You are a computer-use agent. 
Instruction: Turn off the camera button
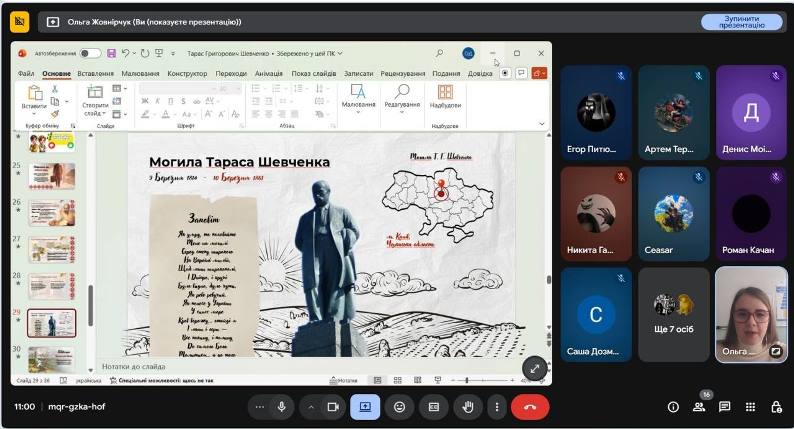pyautogui.click(x=333, y=407)
